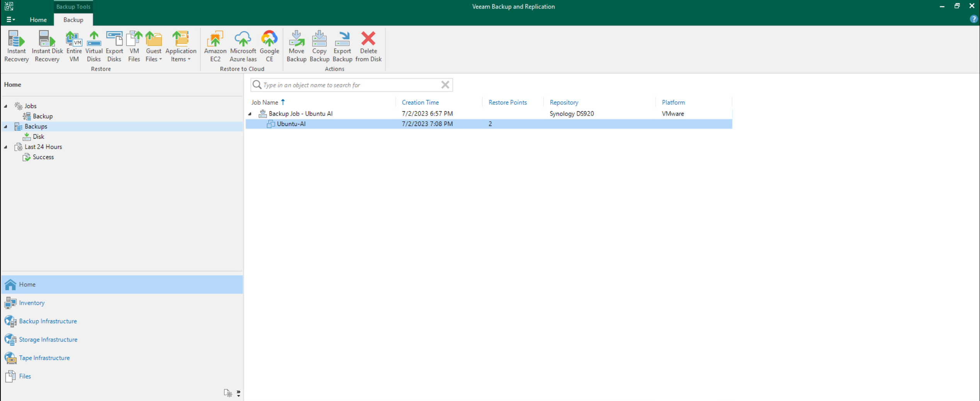This screenshot has width=980, height=401.
Task: Restore Entire VM
Action: [x=74, y=46]
